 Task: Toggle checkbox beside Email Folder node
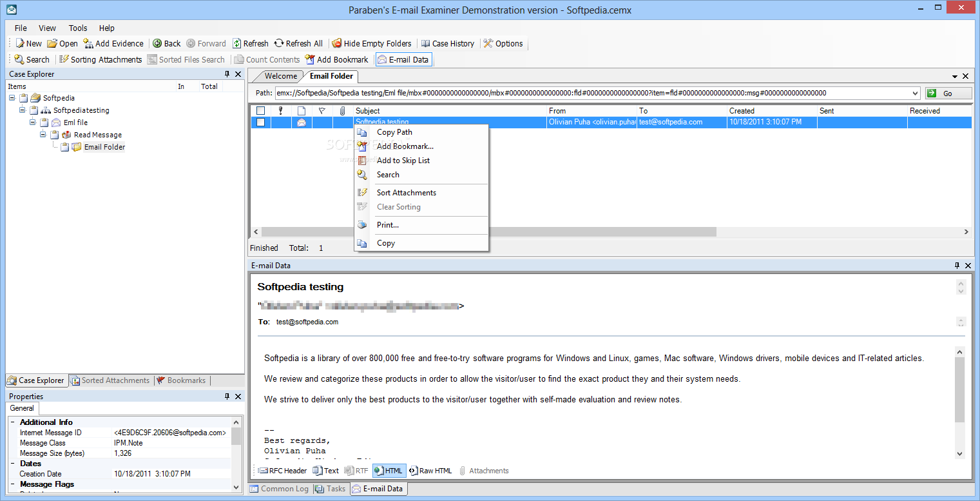(x=65, y=147)
